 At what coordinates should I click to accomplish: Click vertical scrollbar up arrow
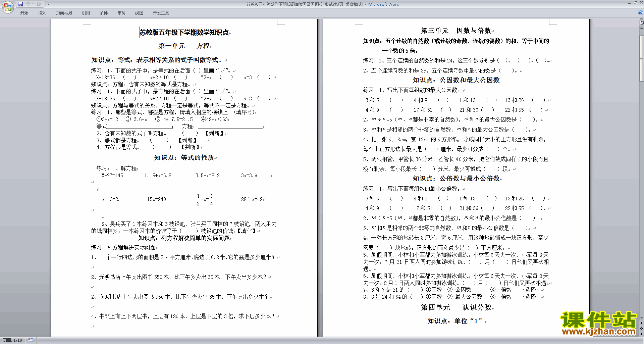click(x=642, y=28)
